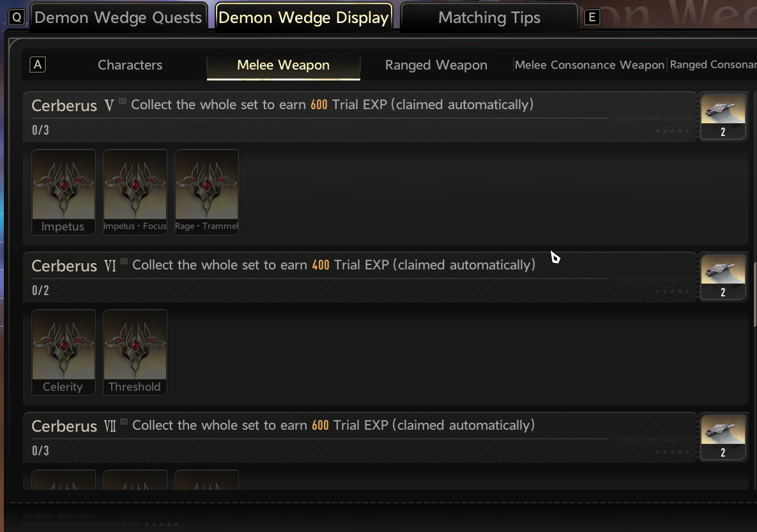Click the vertical scrollbar on the right
The width and height of the screenshot is (757, 532).
pos(755,294)
